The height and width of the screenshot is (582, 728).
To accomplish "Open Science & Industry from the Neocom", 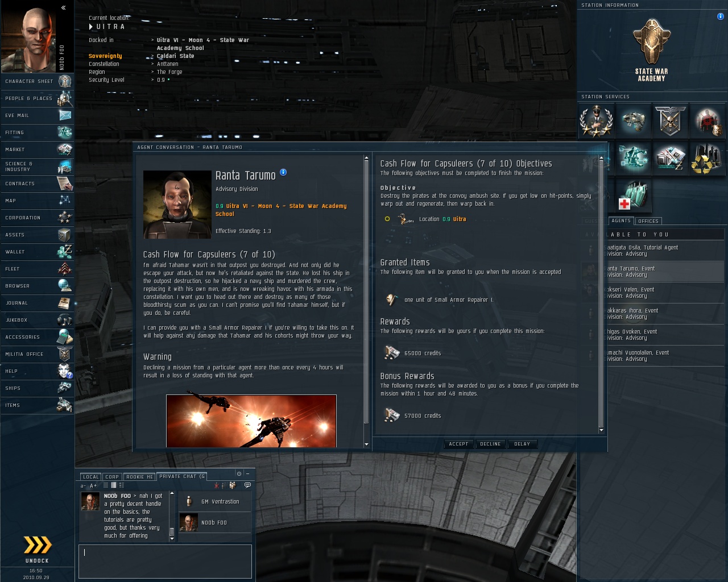I will click(37, 167).
